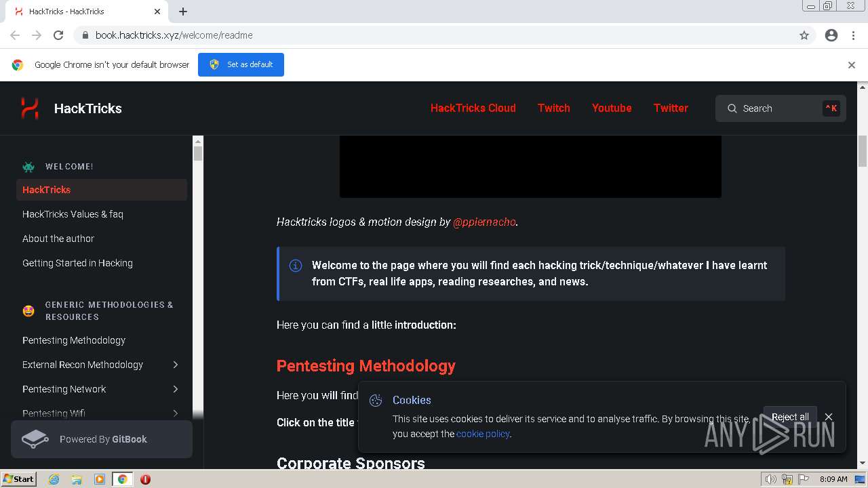Click the browser address bar

coord(434,35)
